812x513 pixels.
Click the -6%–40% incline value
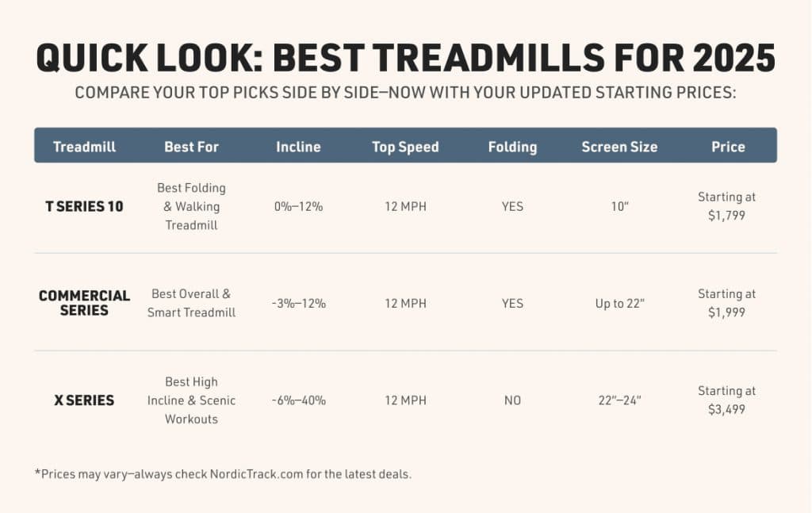(298, 400)
